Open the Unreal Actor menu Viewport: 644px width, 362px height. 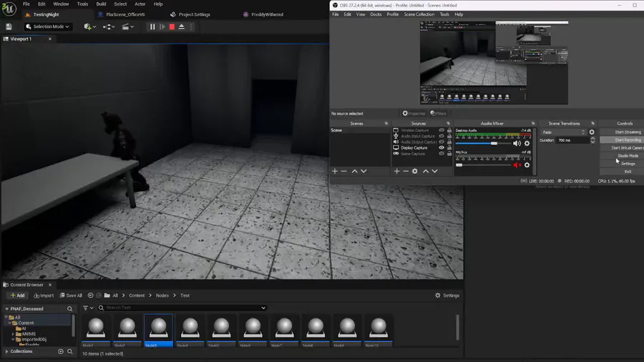140,4
